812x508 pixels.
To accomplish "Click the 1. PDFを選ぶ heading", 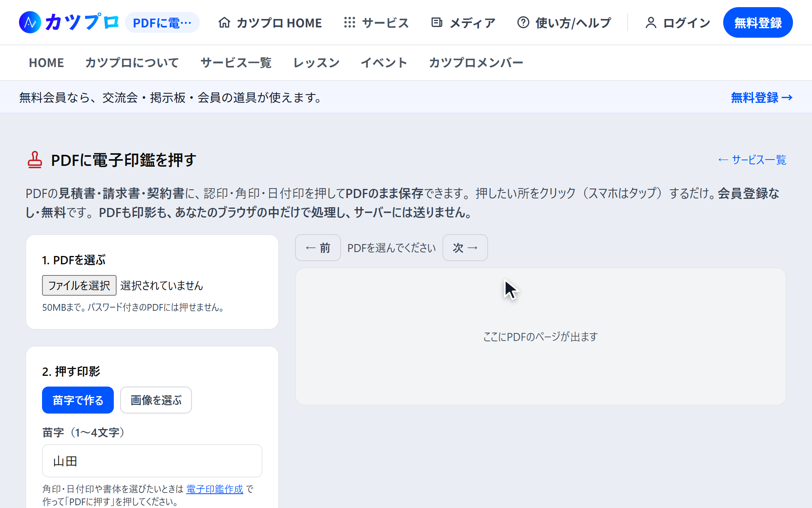I will coord(74,260).
